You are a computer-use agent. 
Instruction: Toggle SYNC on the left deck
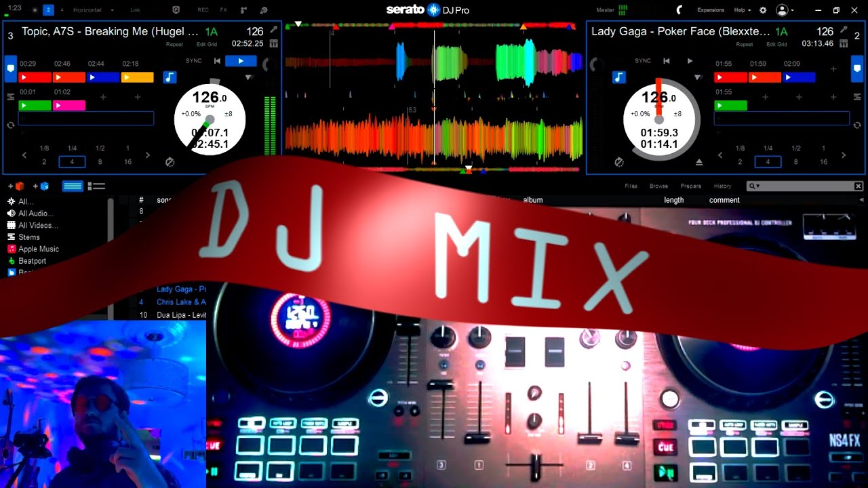click(x=194, y=61)
